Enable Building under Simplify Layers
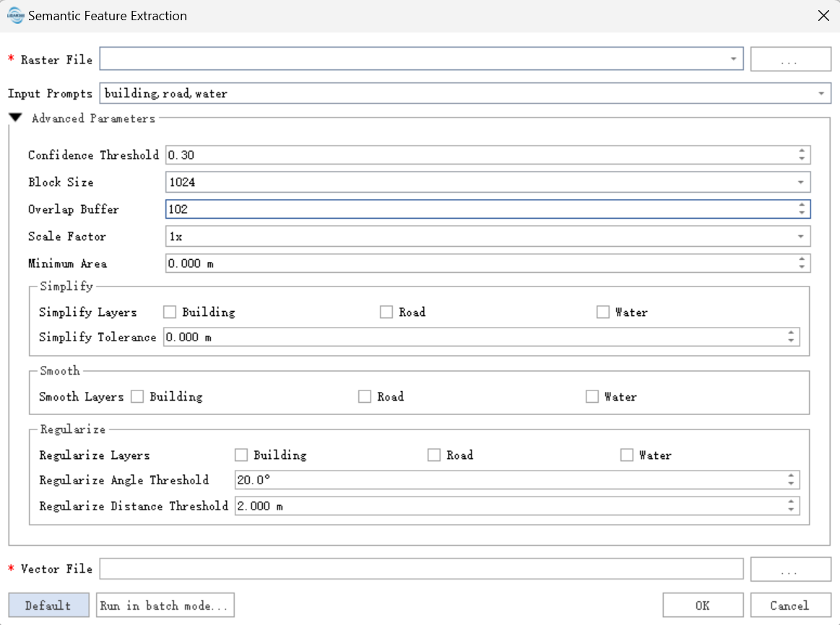Screen dimensions: 840x625 (x=170, y=312)
